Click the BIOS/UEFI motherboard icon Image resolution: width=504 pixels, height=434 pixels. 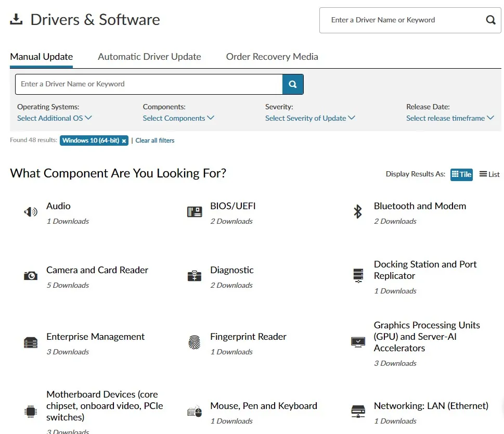195,212
